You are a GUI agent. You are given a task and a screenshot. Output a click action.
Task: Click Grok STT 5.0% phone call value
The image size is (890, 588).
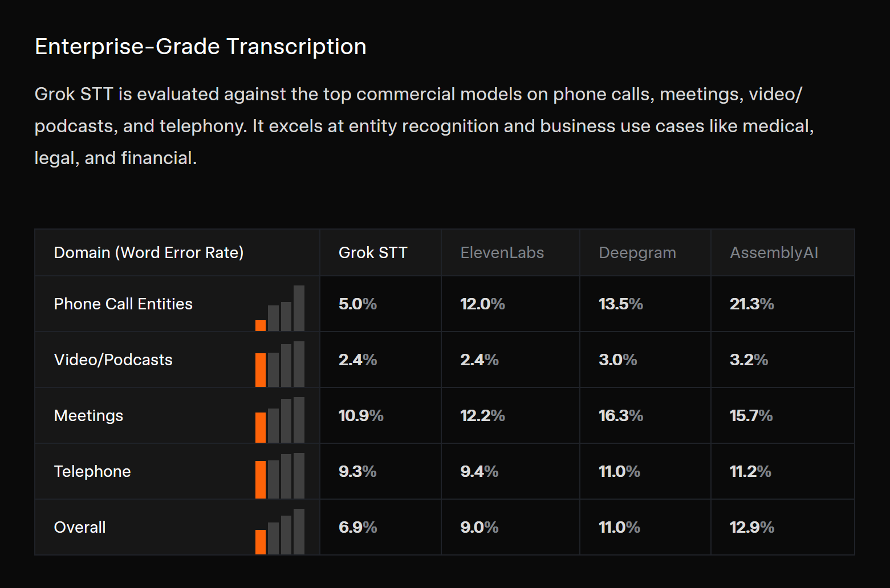tap(357, 304)
